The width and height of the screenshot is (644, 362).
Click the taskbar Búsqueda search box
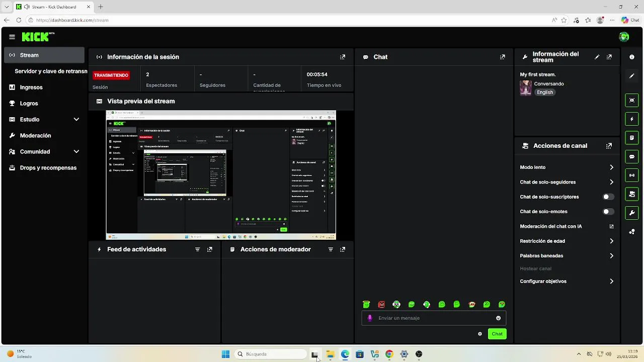pos(271,354)
